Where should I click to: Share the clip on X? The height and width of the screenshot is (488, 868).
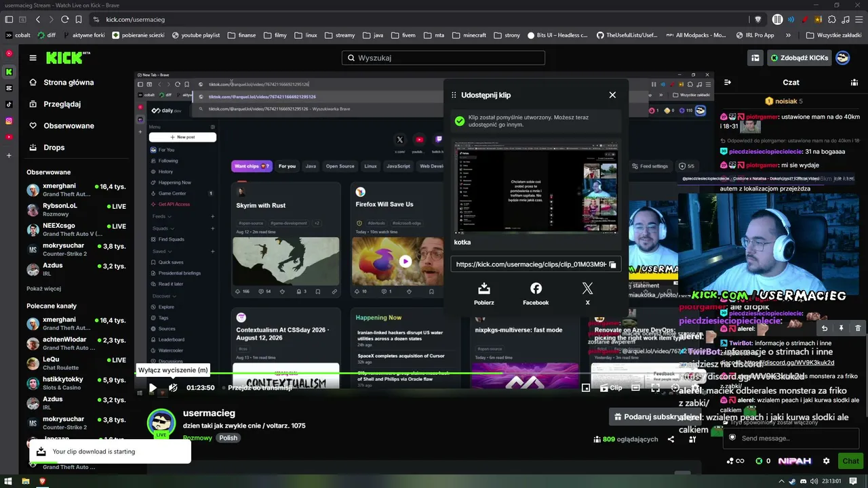[587, 293]
